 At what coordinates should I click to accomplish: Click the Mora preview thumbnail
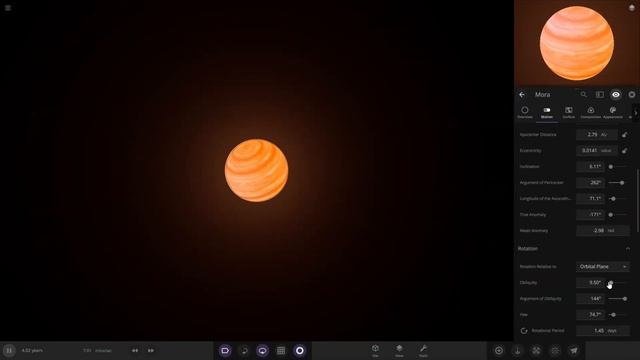577,43
